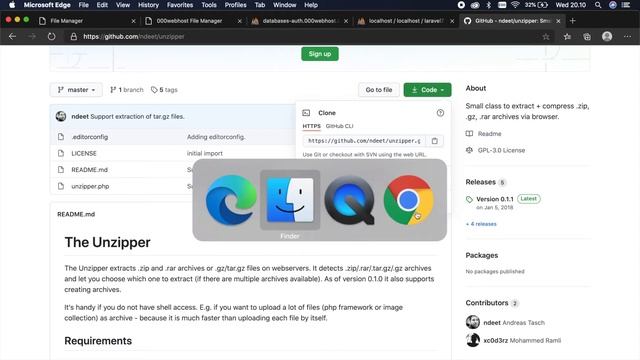Click the Go to file button

pos(379,90)
